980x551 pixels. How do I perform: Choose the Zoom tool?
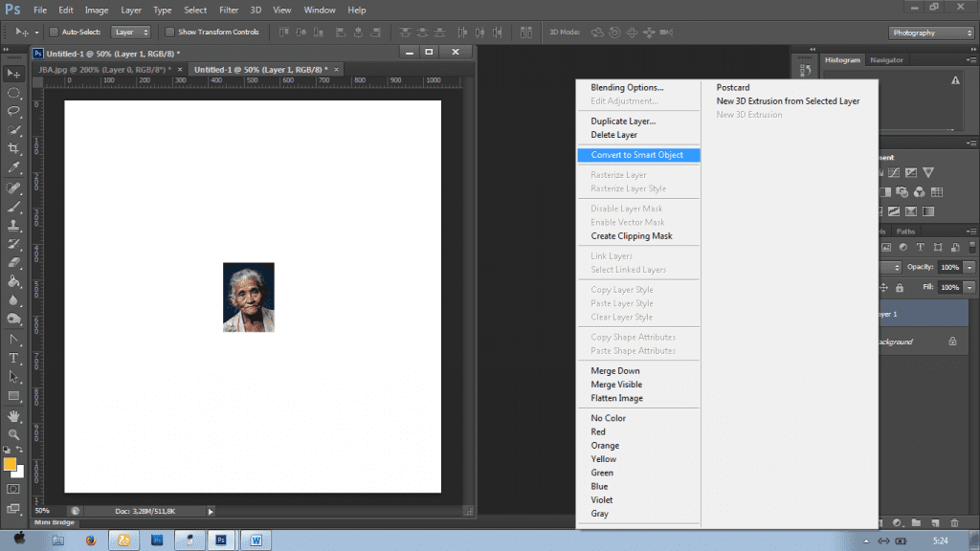(x=13, y=434)
